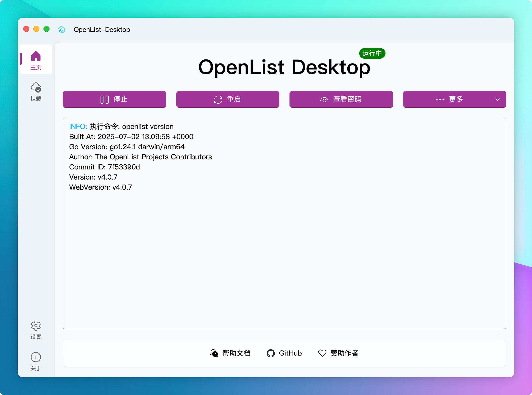Screen dimensions: 532x395
Task: Open the 帮助文档 help docs link
Action: 236,353
